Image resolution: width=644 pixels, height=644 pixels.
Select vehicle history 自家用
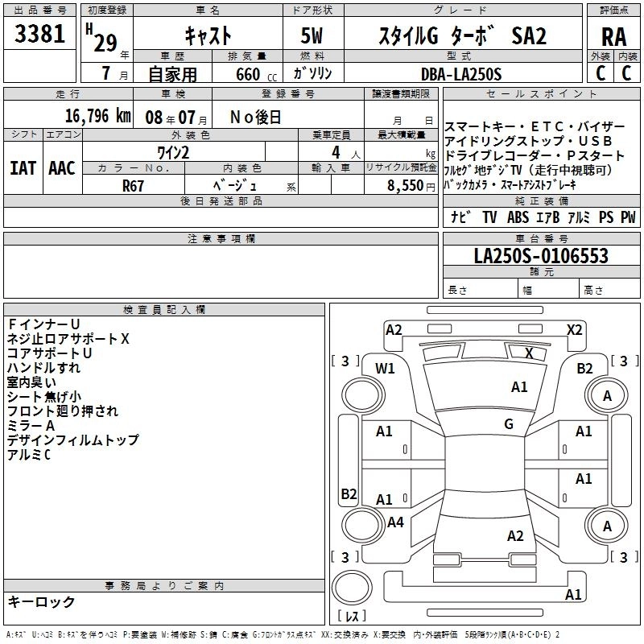tap(172, 74)
